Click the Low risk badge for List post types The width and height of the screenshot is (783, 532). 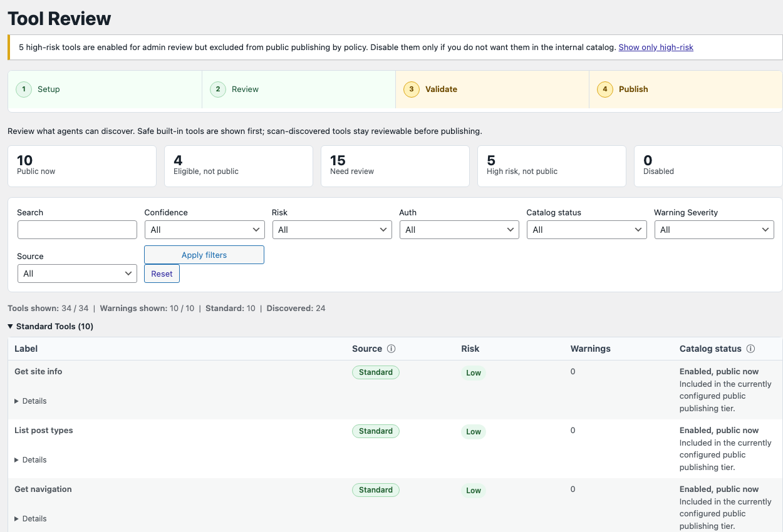click(x=474, y=431)
